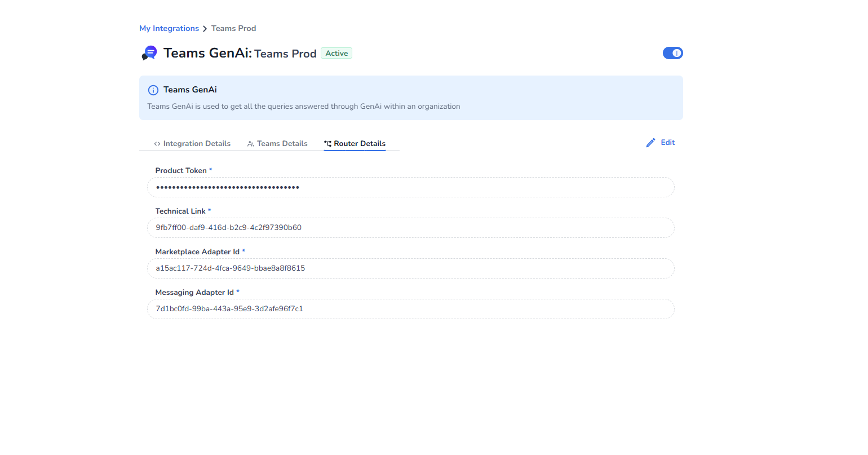The image size is (868, 455).
Task: Click the banner description about GenAi queries
Action: tap(304, 107)
